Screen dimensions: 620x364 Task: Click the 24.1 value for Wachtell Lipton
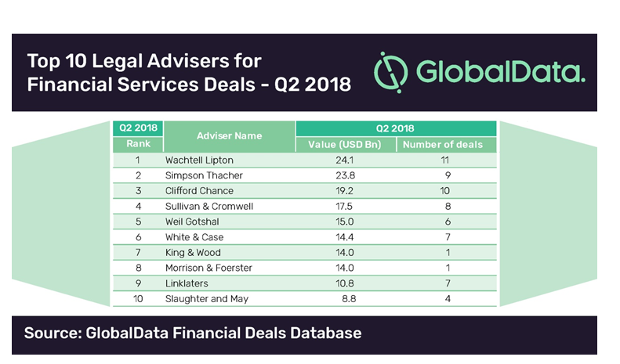coord(346,160)
